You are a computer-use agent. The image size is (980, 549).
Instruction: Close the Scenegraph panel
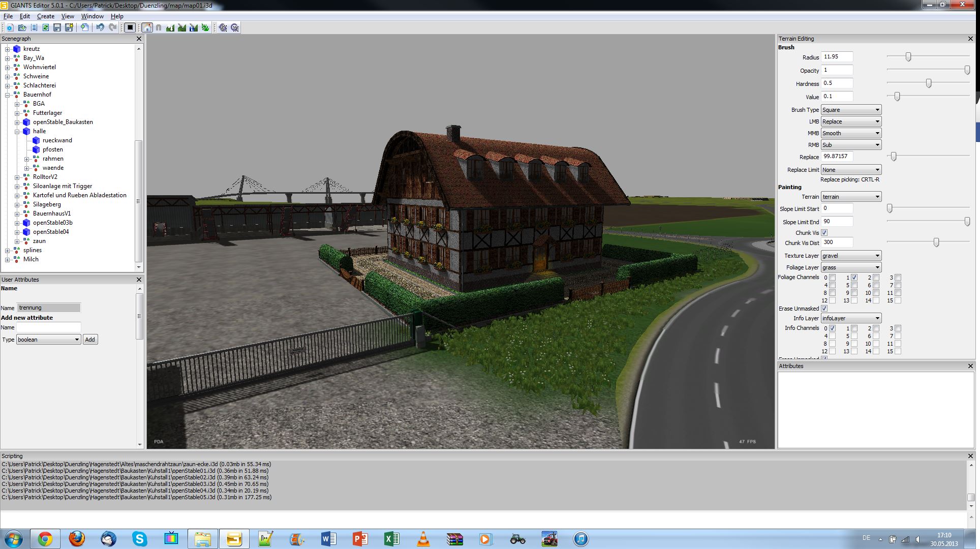point(139,39)
